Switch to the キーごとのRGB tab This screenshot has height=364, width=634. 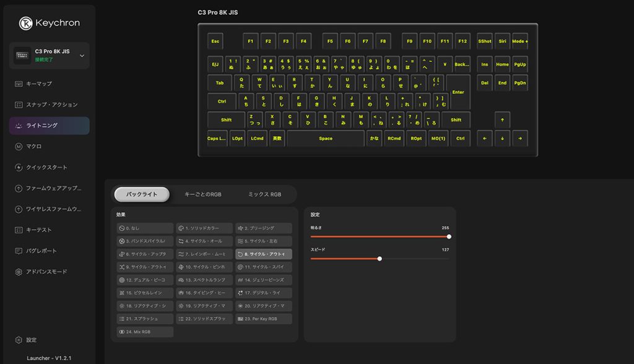[202, 194]
